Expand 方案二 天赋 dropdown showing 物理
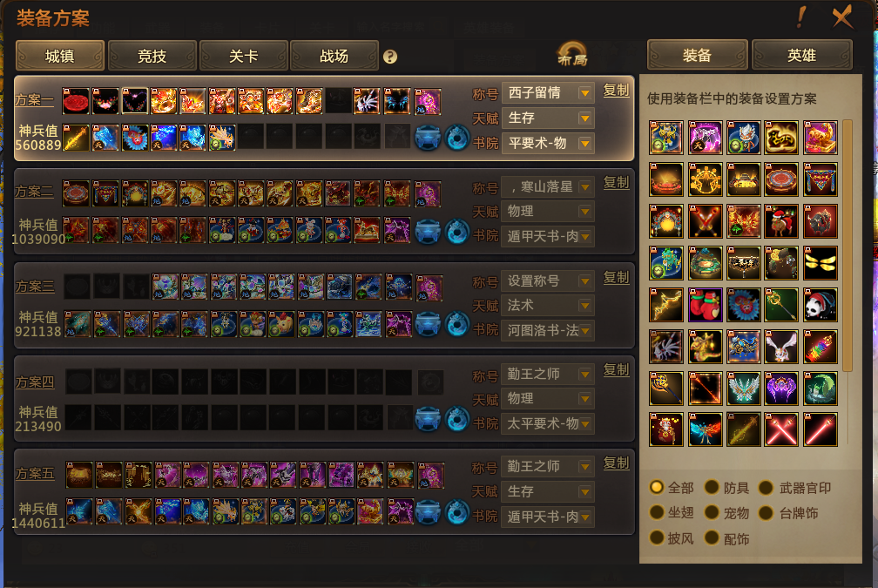878x588 pixels. [548, 211]
